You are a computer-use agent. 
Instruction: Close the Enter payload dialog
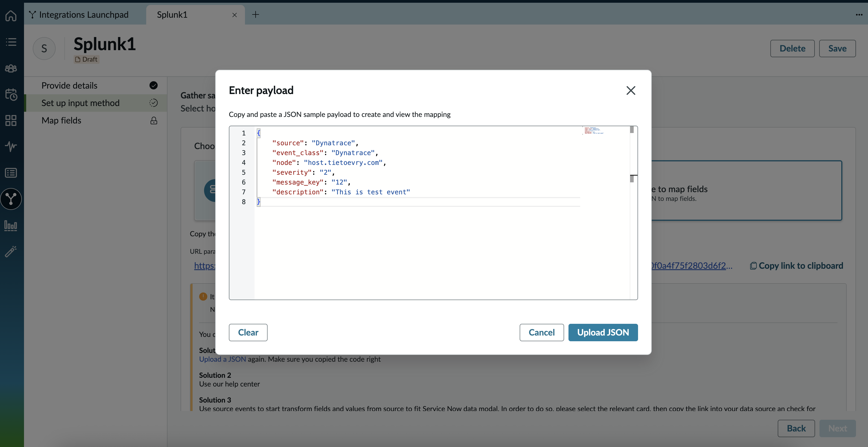631,90
